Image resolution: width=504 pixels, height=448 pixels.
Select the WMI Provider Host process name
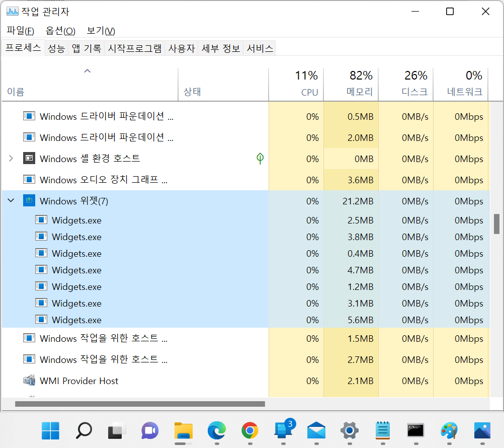point(79,381)
